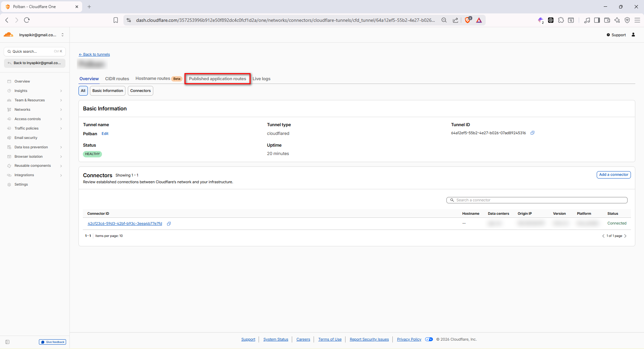Image resolution: width=644 pixels, height=349 pixels.
Task: Select Basic Information filter
Action: pyautogui.click(x=108, y=91)
